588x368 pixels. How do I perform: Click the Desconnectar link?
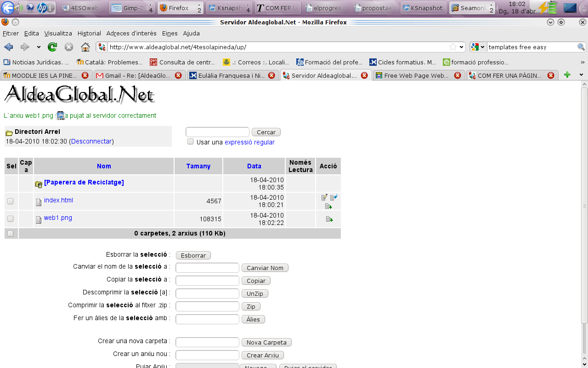pyautogui.click(x=91, y=141)
